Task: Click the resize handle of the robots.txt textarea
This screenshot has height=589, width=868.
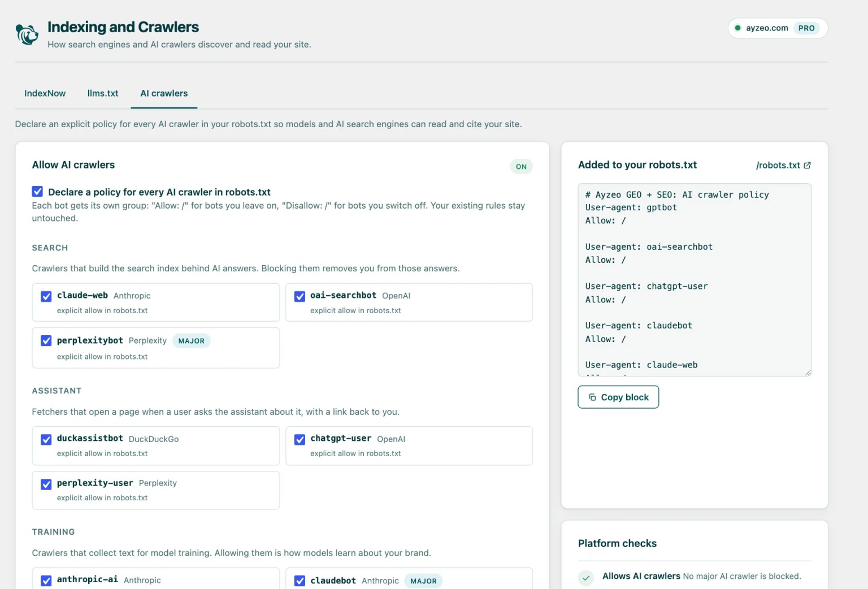Action: (x=808, y=373)
